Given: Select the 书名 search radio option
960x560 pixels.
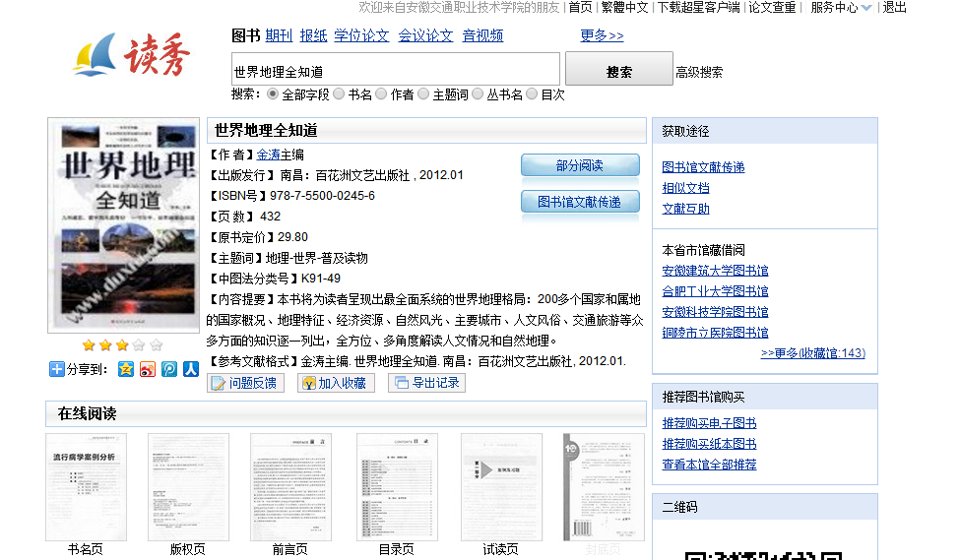Looking at the screenshot, I should [339, 94].
